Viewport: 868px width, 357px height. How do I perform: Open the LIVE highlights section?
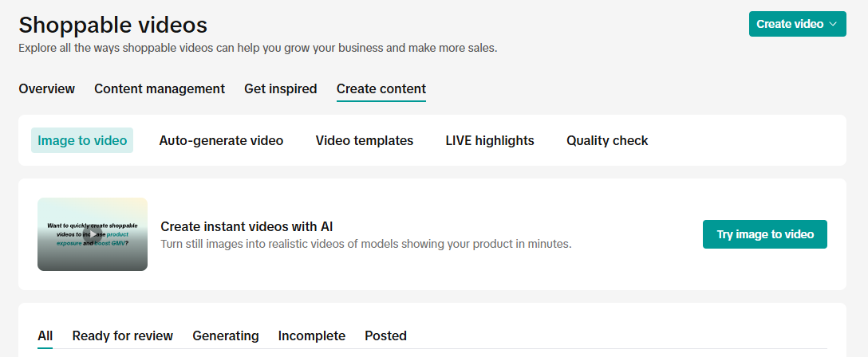[490, 140]
